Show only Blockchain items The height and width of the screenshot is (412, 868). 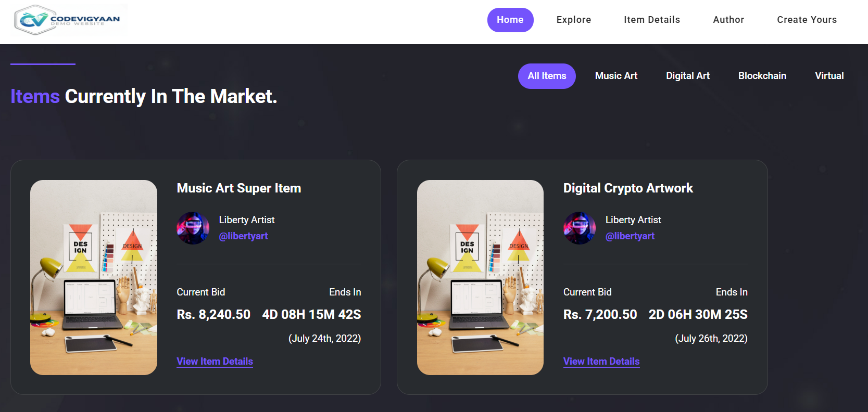point(762,76)
